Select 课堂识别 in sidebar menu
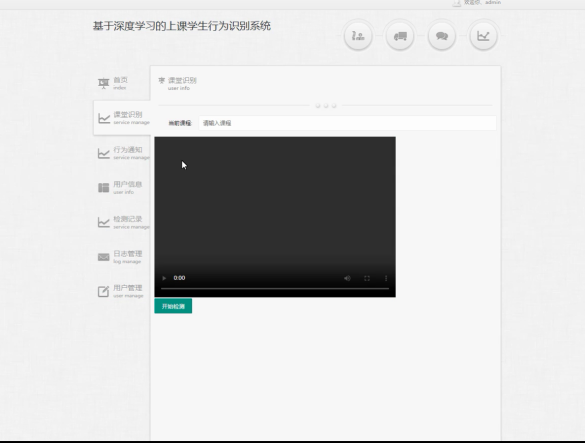 coord(123,118)
